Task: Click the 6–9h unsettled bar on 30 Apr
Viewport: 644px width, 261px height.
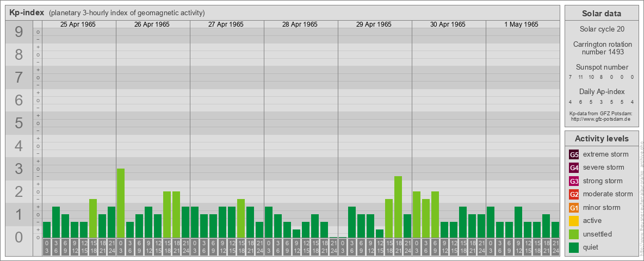Action: 435,215
